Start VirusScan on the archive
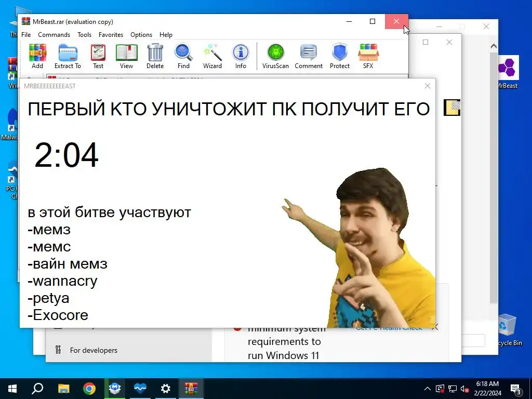This screenshot has height=399, width=532. click(x=275, y=56)
